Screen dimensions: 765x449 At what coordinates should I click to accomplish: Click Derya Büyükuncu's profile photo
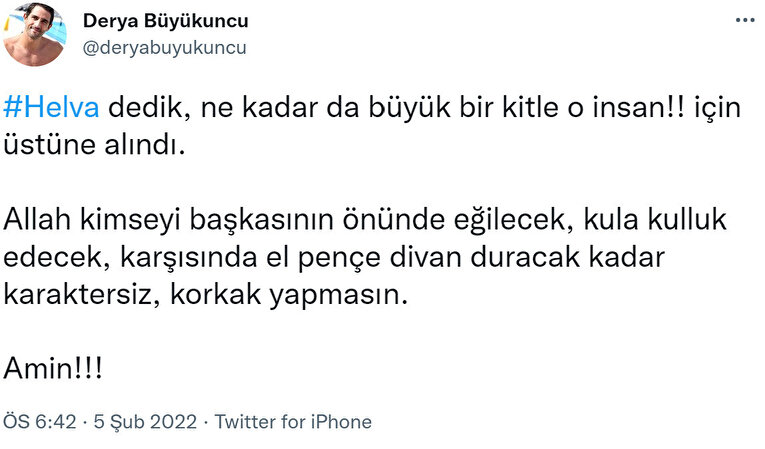36,34
